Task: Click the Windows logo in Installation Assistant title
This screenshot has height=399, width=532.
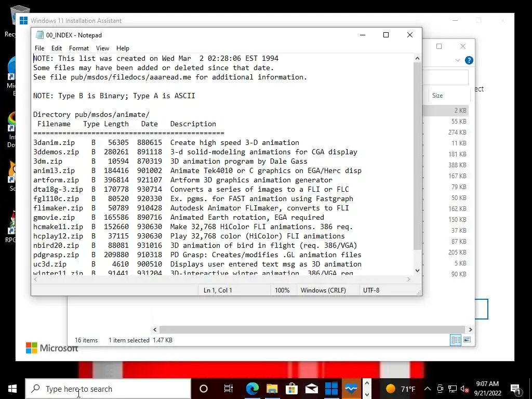Action: point(23,21)
